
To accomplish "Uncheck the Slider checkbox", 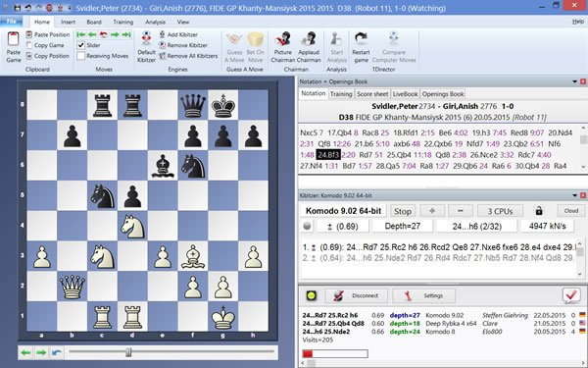I will point(81,45).
